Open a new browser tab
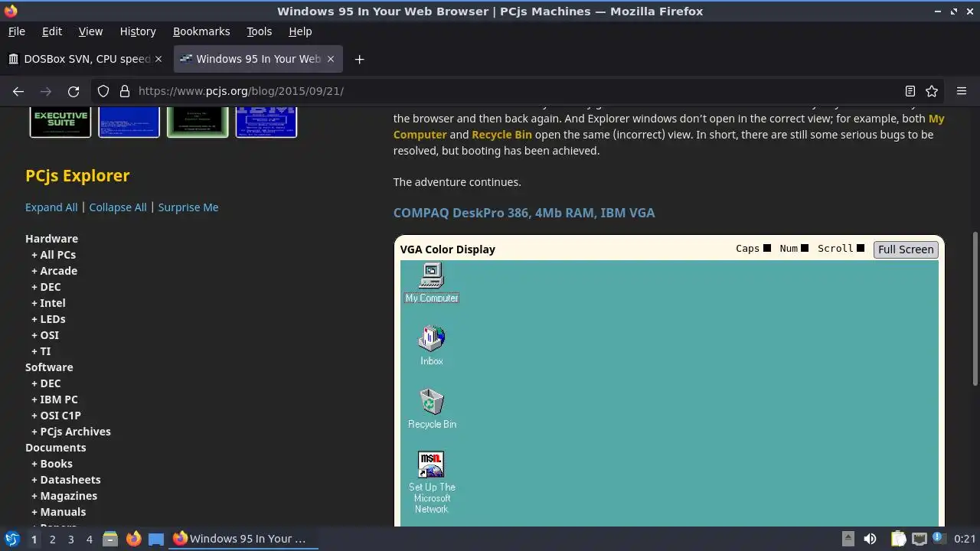This screenshot has width=980, height=551. point(359,59)
